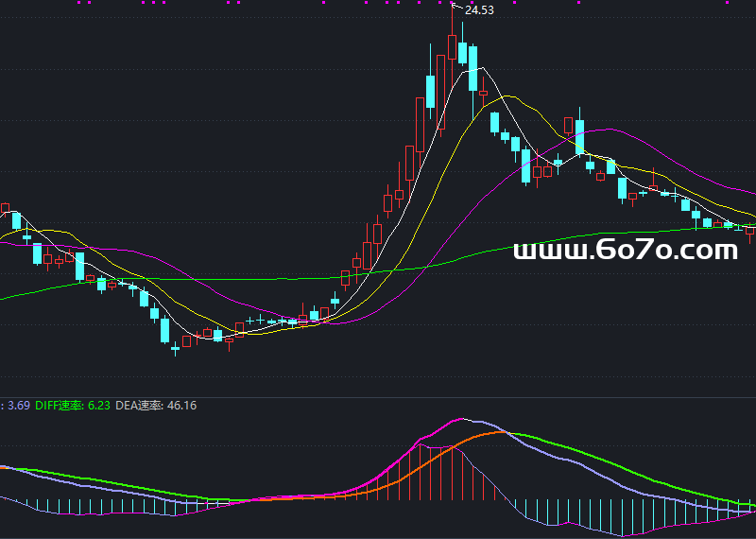Select the red candlestick at the 24.53 high
Image resolution: width=756 pixels, height=539 pixels.
pos(453,46)
